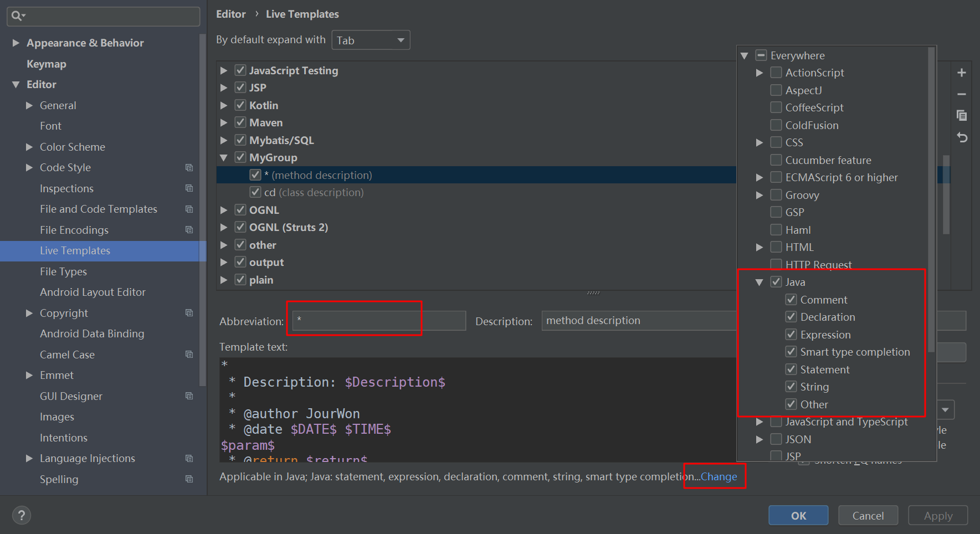
Task: Expand the Mybatis/SQL template group
Action: point(224,140)
